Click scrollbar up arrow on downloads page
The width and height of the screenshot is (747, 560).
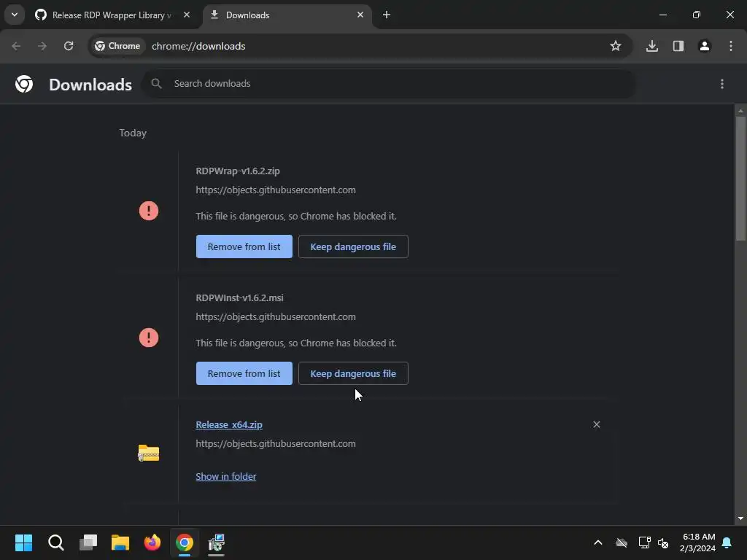[740, 111]
